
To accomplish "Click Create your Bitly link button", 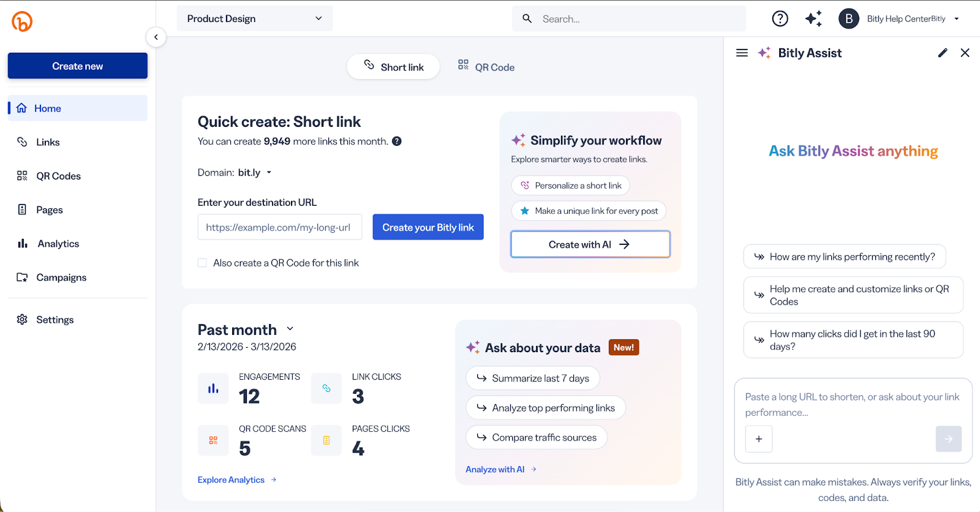I will click(x=428, y=227).
